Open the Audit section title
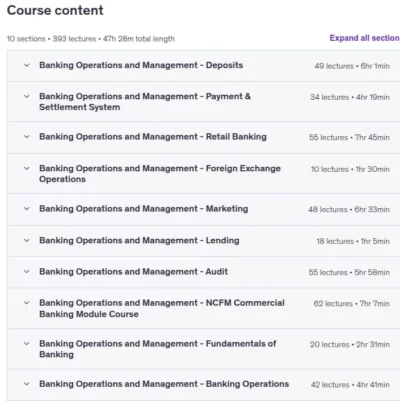 (134, 272)
